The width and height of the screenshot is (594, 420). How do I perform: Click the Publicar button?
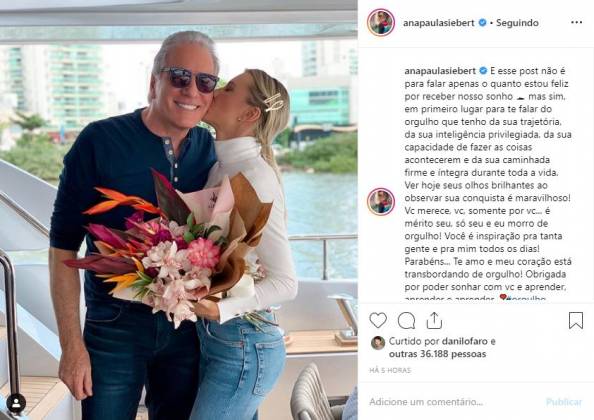click(x=564, y=402)
